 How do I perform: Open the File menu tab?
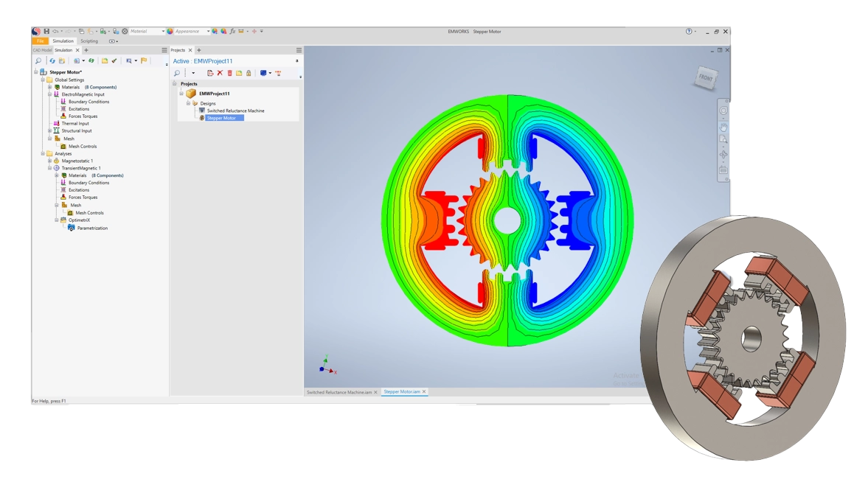tap(41, 41)
